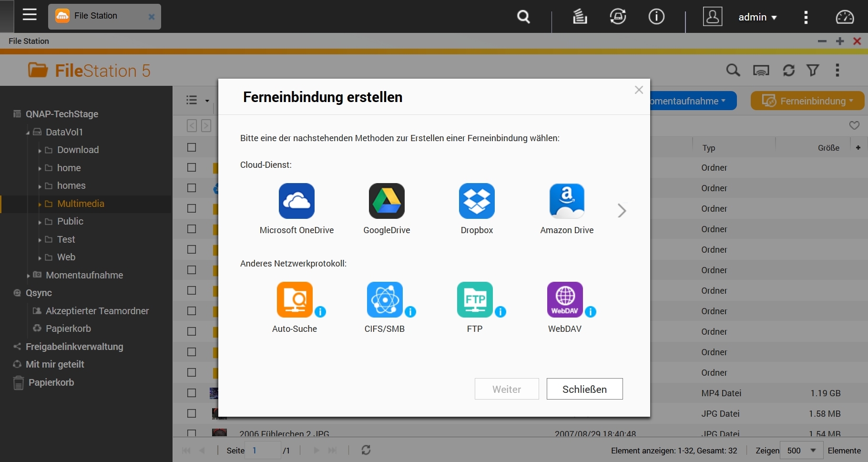Navigate forward with folder history arrow
Viewport: 868px width, 462px height.
click(x=206, y=125)
